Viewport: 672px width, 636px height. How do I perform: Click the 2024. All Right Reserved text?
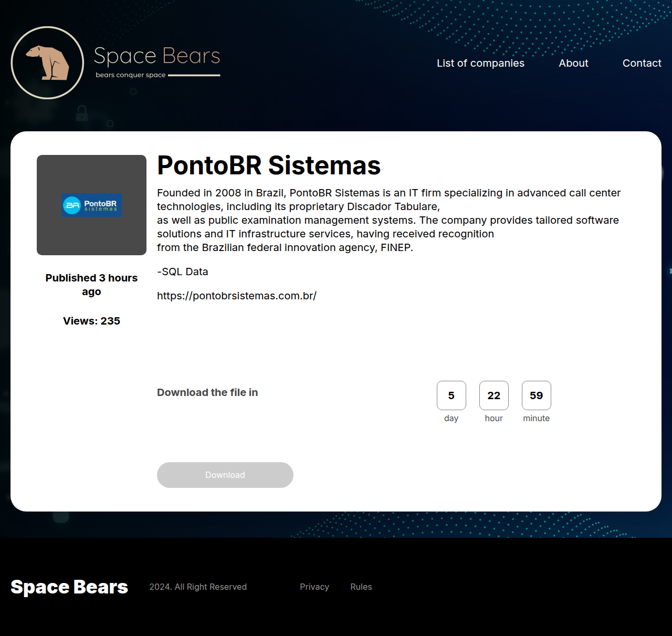pos(198,587)
